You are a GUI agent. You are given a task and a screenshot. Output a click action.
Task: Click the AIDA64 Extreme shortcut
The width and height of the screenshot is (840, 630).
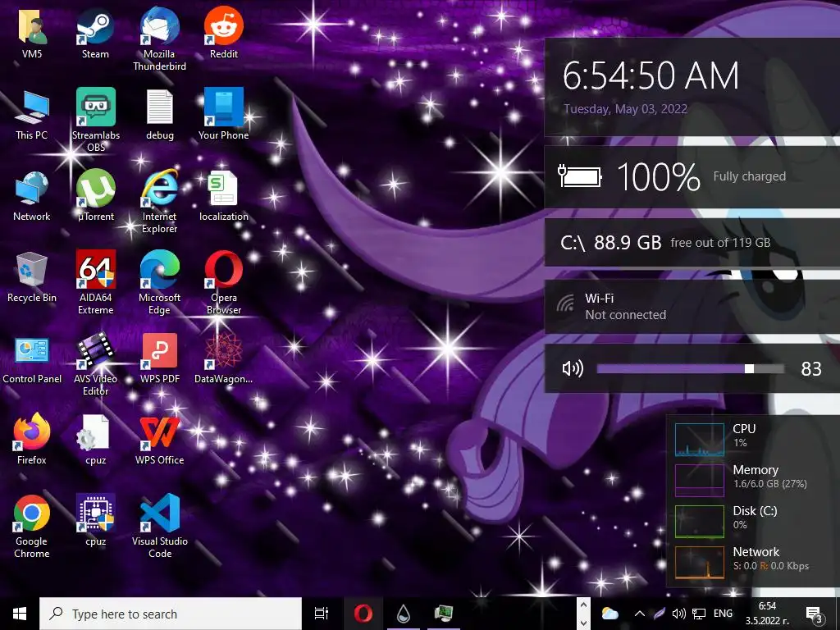[x=95, y=282]
